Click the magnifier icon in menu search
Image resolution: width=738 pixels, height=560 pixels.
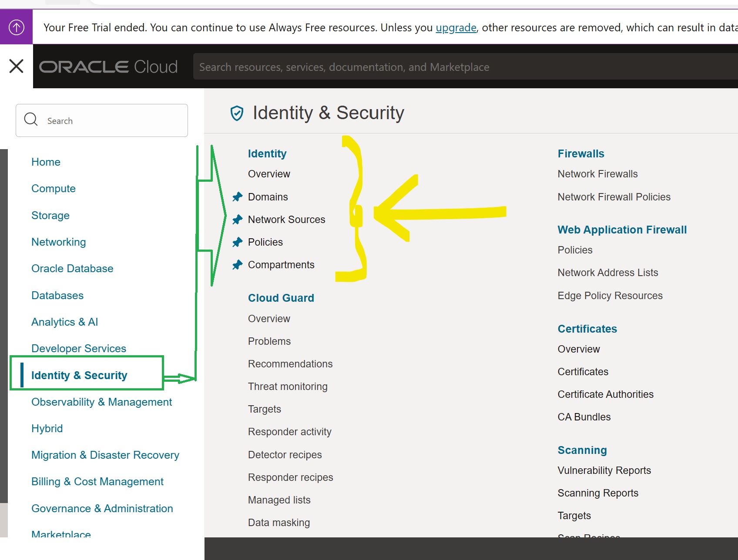tap(31, 120)
